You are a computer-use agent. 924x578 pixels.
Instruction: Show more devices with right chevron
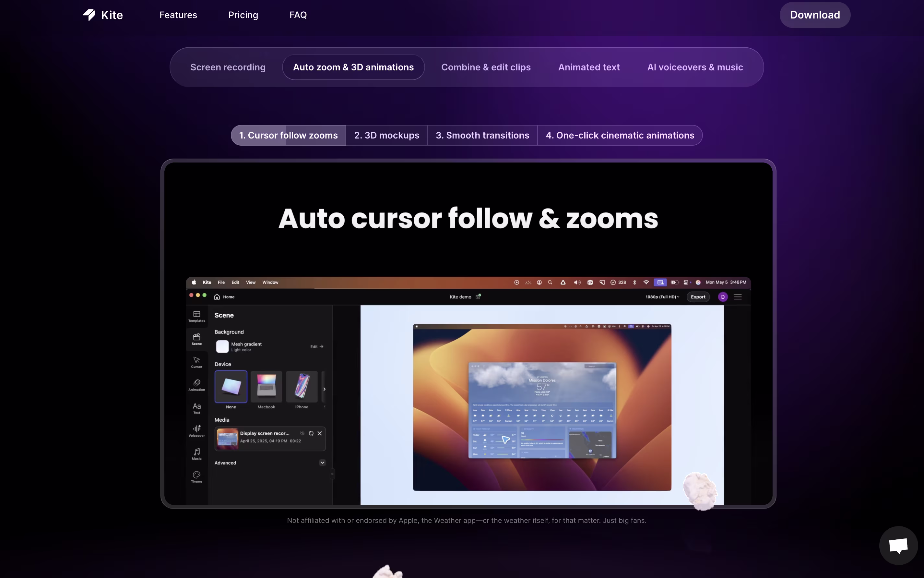coord(325,389)
